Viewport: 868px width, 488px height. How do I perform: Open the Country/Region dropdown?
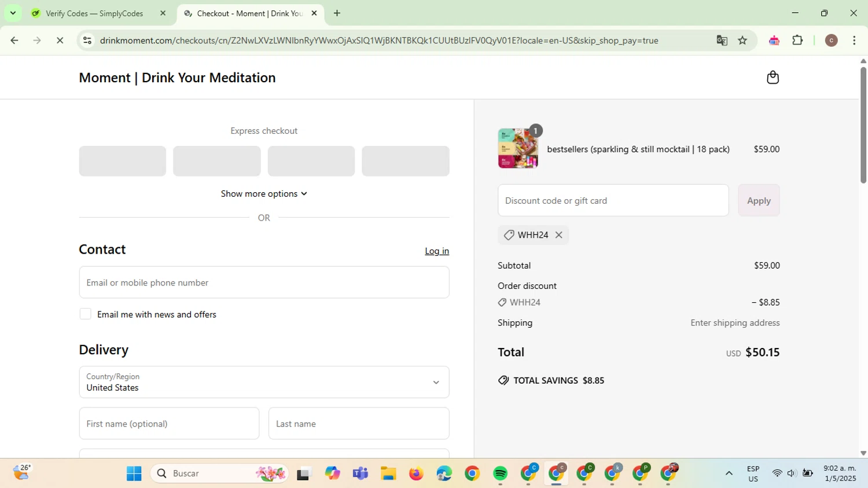(x=264, y=382)
